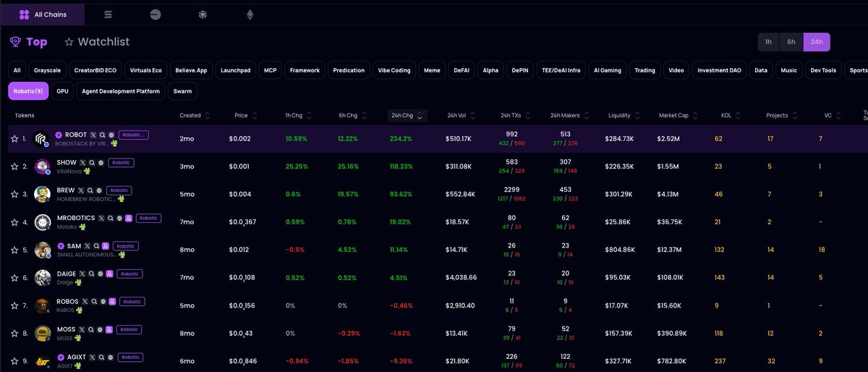Open the globe icon in the ROBOS row
868x372 pixels.
(x=103, y=301)
